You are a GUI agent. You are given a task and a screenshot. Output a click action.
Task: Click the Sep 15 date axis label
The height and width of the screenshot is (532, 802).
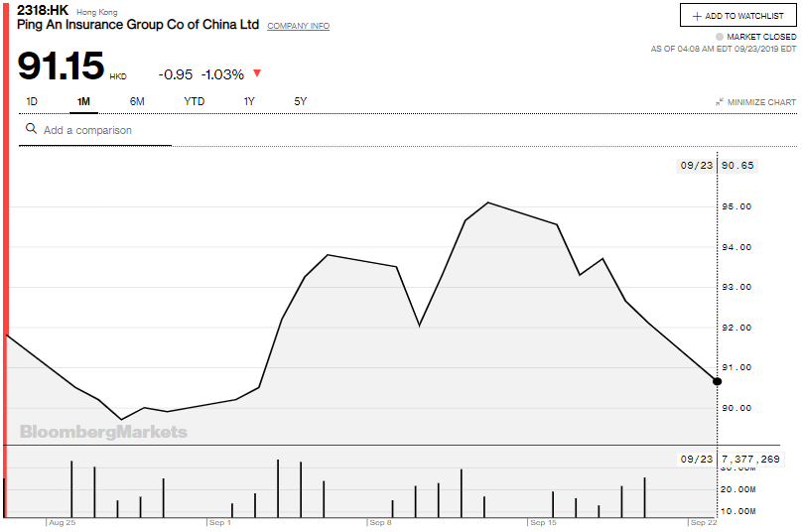coord(543,522)
